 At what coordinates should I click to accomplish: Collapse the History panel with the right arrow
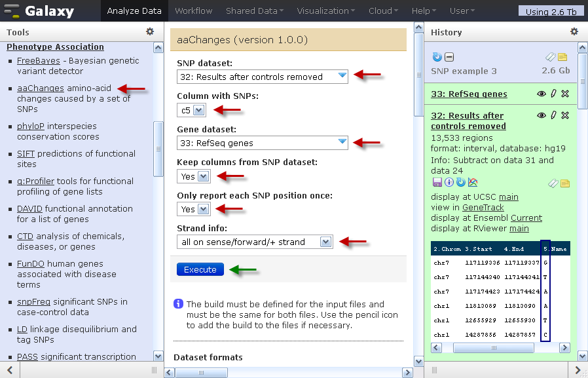(x=578, y=371)
